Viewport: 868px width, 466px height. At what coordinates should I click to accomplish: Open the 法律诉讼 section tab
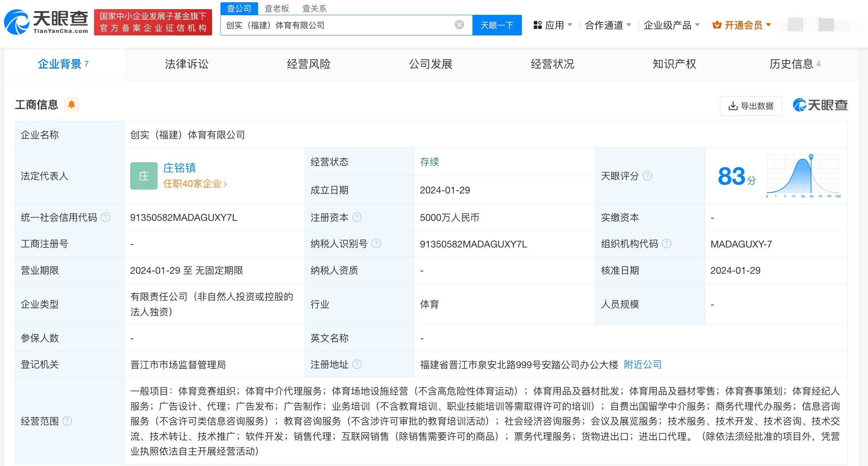pos(186,64)
